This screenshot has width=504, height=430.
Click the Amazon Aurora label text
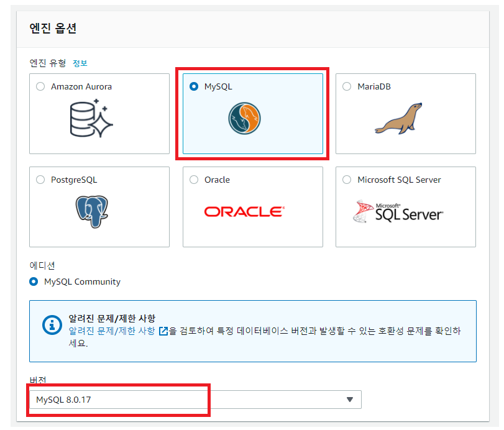[81, 86]
